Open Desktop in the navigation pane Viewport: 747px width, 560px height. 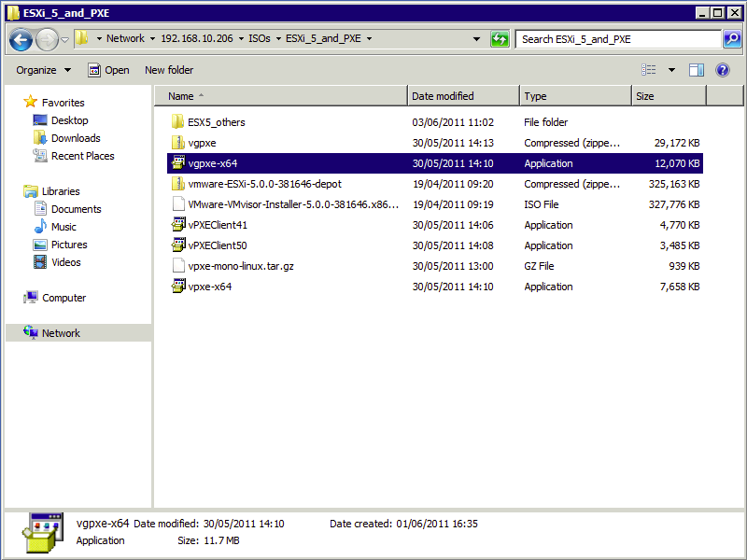[61, 120]
